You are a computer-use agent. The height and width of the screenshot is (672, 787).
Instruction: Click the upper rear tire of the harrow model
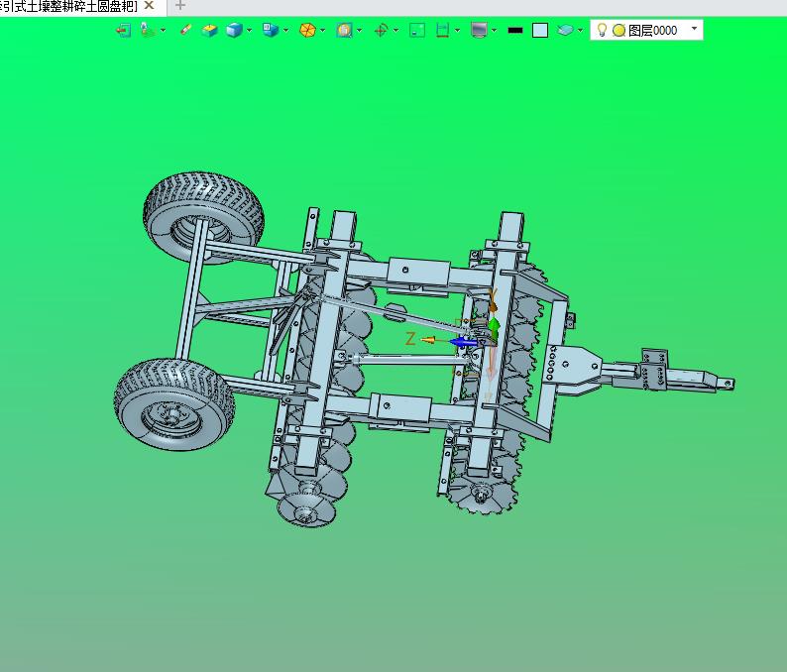click(204, 217)
